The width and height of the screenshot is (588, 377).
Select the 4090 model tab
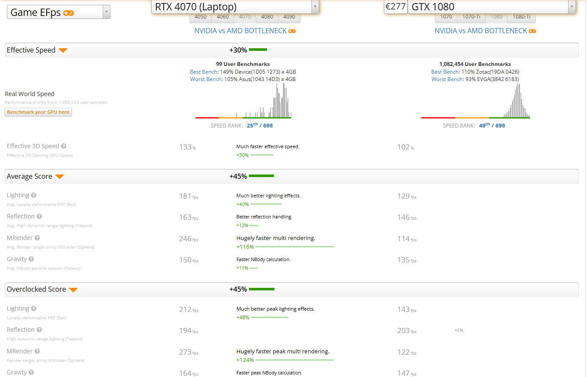tap(289, 17)
